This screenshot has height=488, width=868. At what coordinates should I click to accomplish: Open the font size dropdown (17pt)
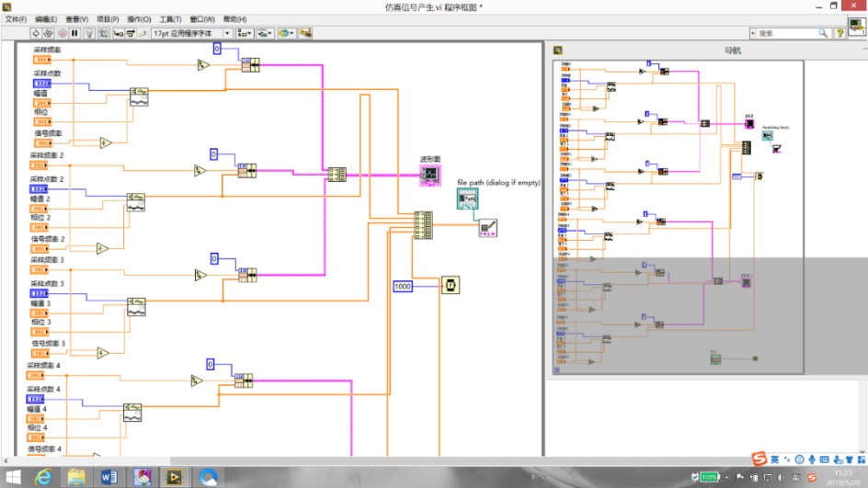coord(192,33)
